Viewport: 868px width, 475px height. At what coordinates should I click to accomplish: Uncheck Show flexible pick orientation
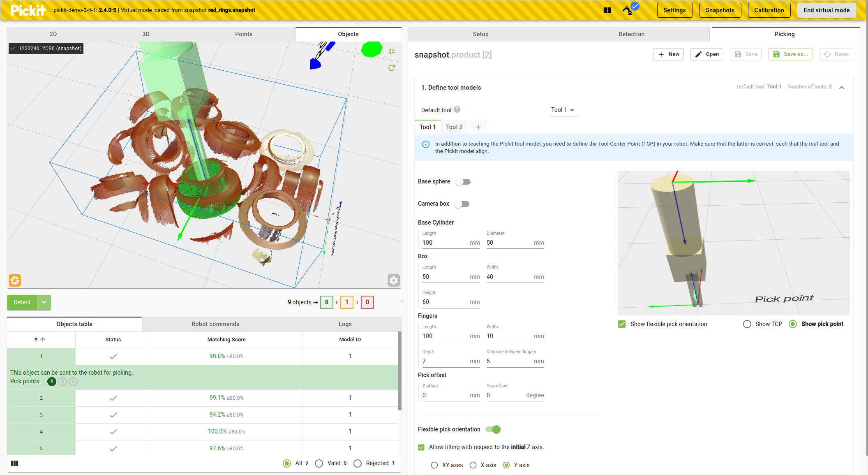coord(622,324)
